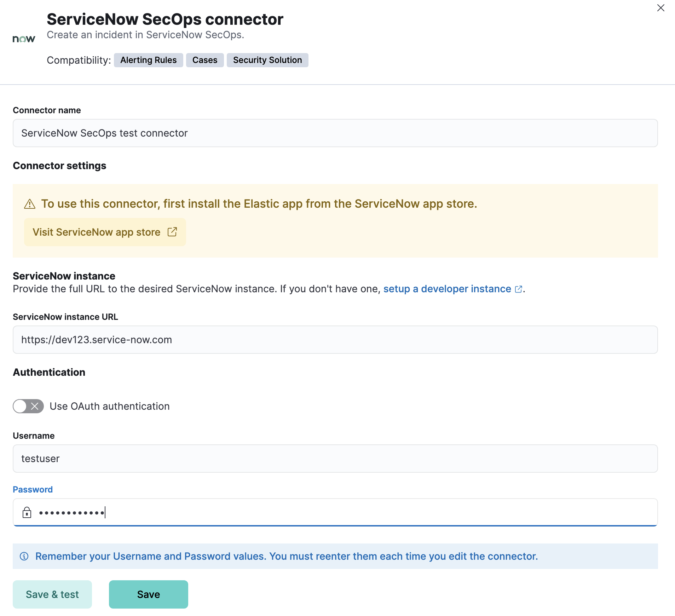Click the warning triangle in the yellow banner
Viewport: 675px width, 616px height.
click(x=30, y=204)
